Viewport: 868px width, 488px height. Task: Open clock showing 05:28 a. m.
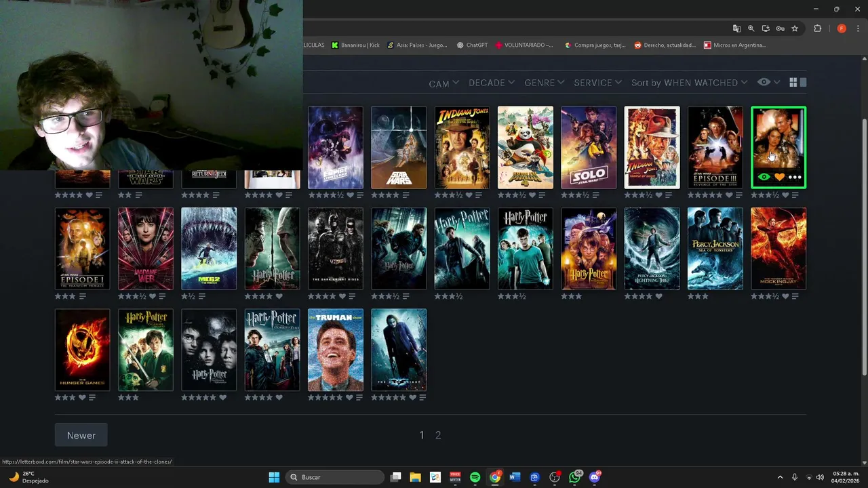point(846,477)
